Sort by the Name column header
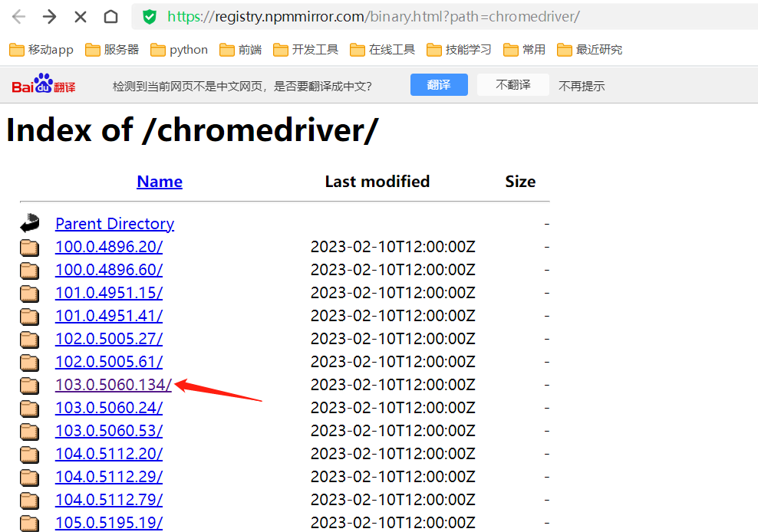Image resolution: width=758 pixels, height=532 pixels. [160, 182]
